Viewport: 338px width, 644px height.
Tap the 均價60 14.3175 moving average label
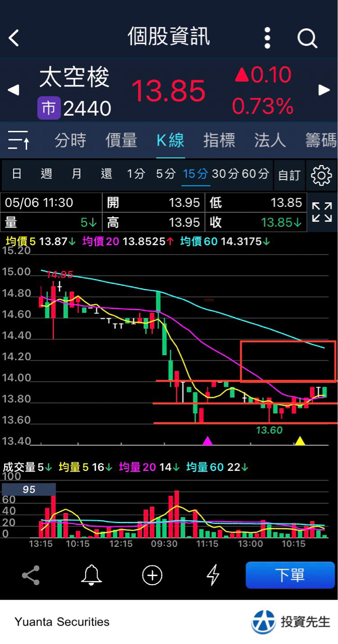225,242
